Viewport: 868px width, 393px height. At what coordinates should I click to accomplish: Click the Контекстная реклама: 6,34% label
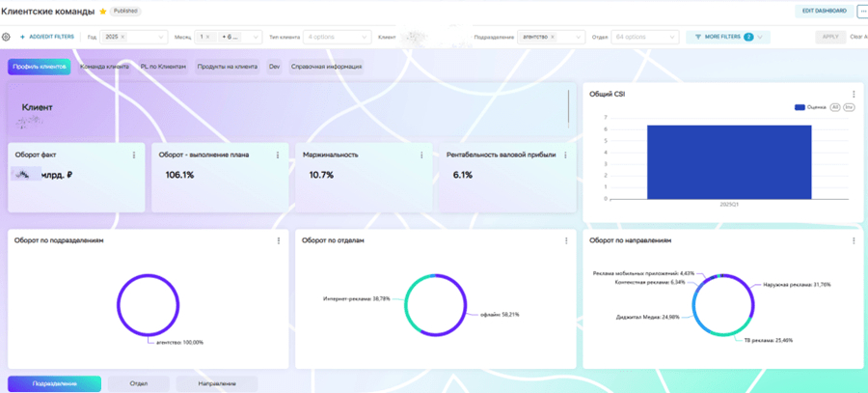tap(650, 282)
